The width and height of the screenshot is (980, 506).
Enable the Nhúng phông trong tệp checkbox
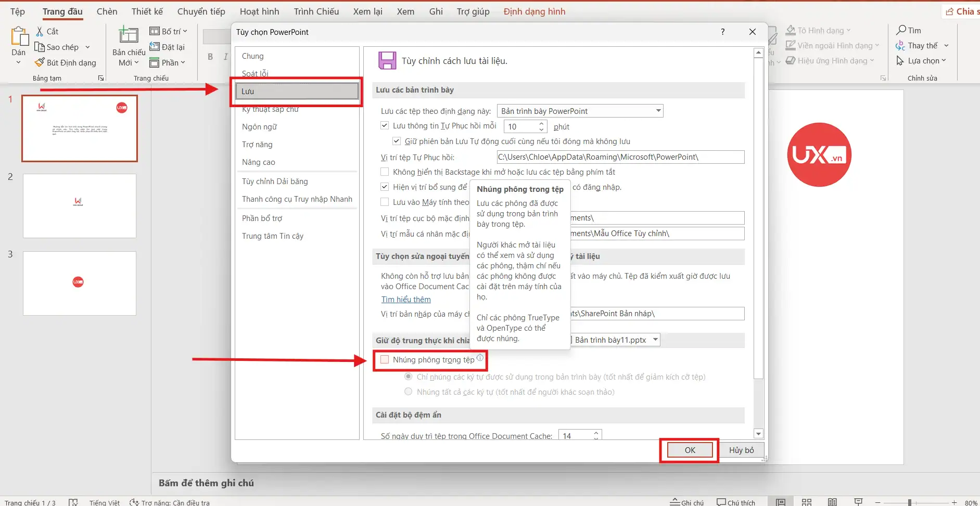pyautogui.click(x=385, y=359)
